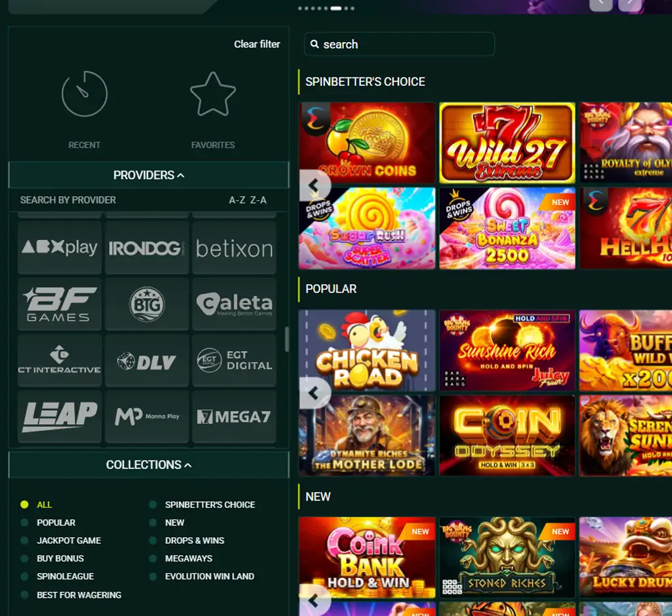The height and width of the screenshot is (616, 672).
Task: Open Coink Bank Hold & Win game
Action: point(367,558)
